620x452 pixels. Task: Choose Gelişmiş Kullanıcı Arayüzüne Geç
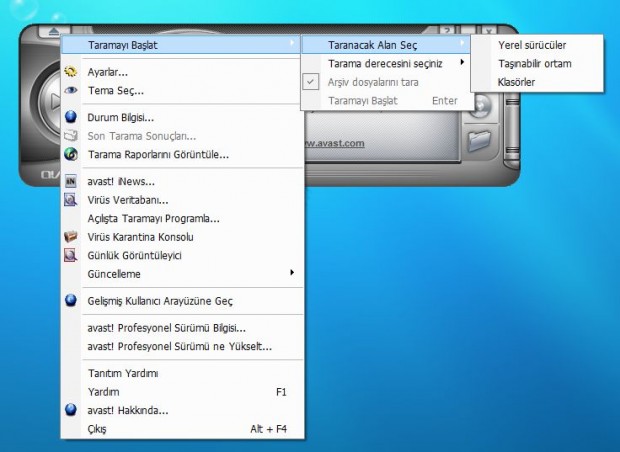(182, 301)
